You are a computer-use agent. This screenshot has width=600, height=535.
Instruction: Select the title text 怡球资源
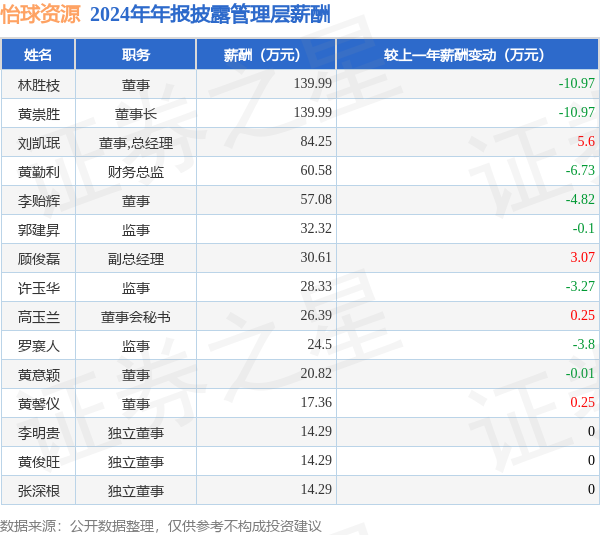tap(40, 14)
